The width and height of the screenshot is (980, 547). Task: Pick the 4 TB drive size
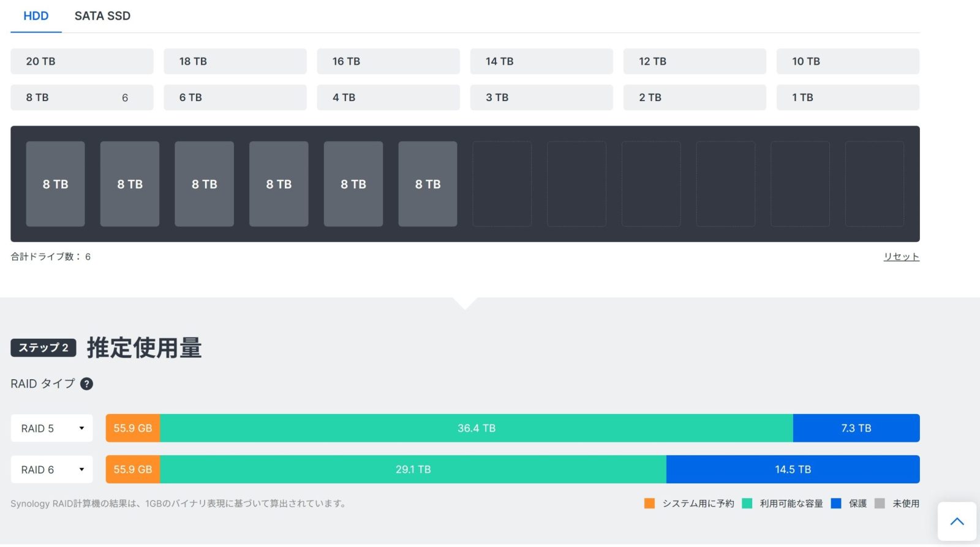pos(388,97)
